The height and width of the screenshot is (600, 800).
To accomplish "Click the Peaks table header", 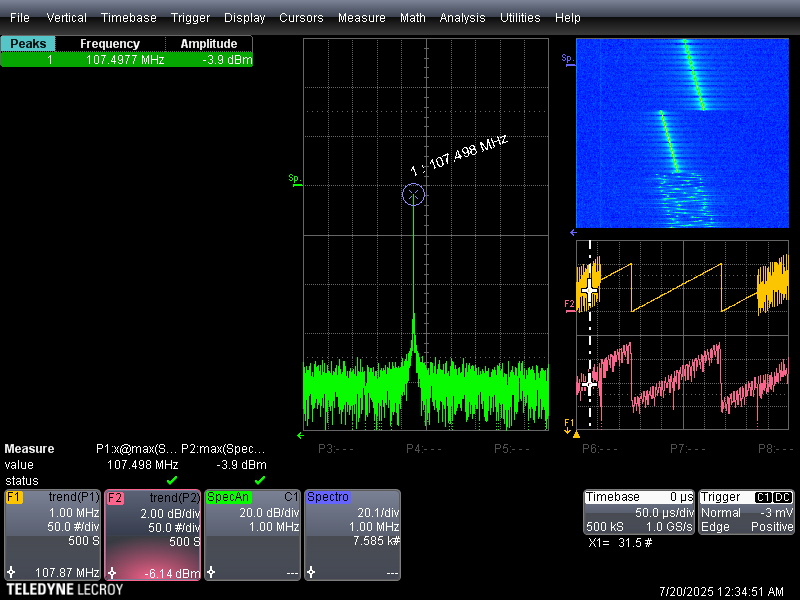I will click(28, 43).
